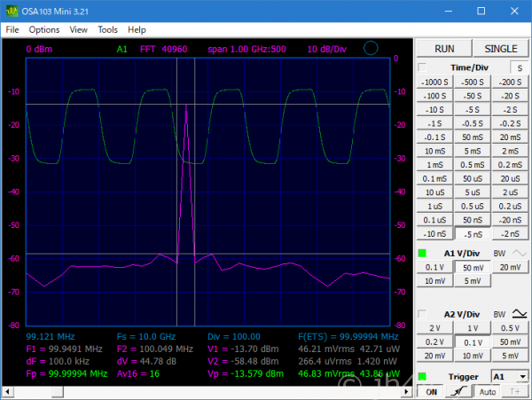
Task: Click the RUN button
Action: 444,49
